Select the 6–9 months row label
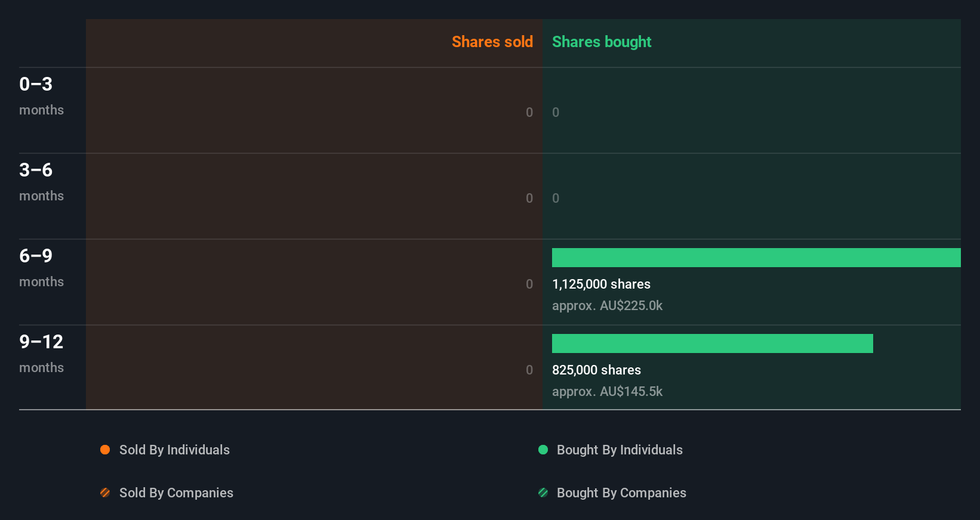This screenshot has width=980, height=520. point(41,267)
